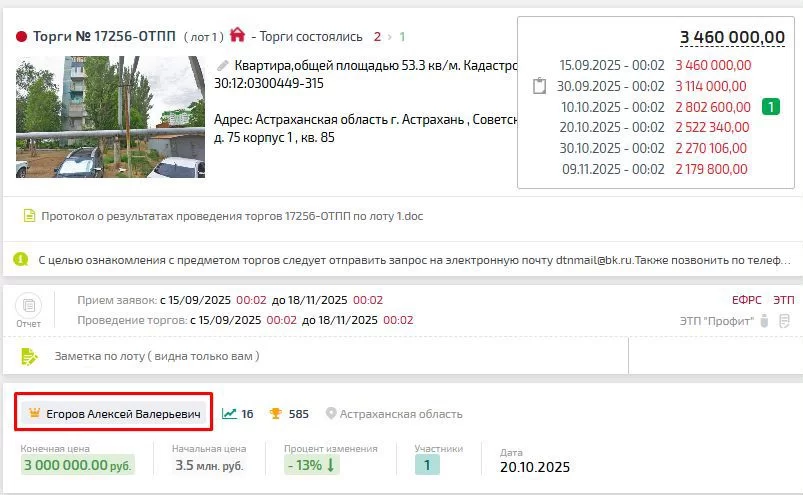
Task: Click the green chart icon next to 16
Action: coord(229,413)
